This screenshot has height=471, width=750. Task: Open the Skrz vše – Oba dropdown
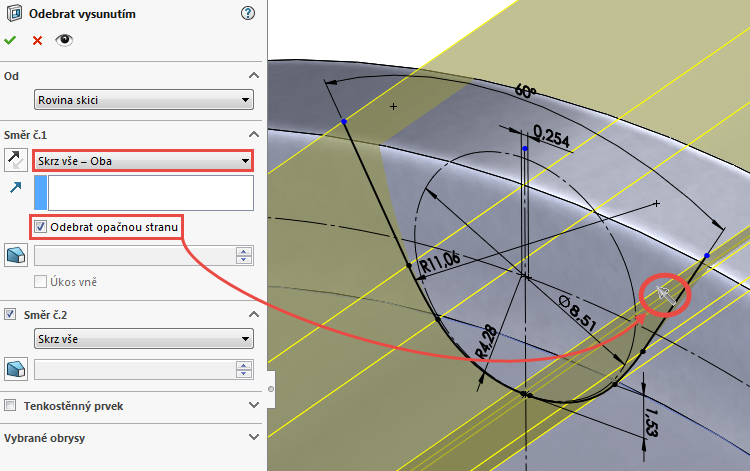143,161
